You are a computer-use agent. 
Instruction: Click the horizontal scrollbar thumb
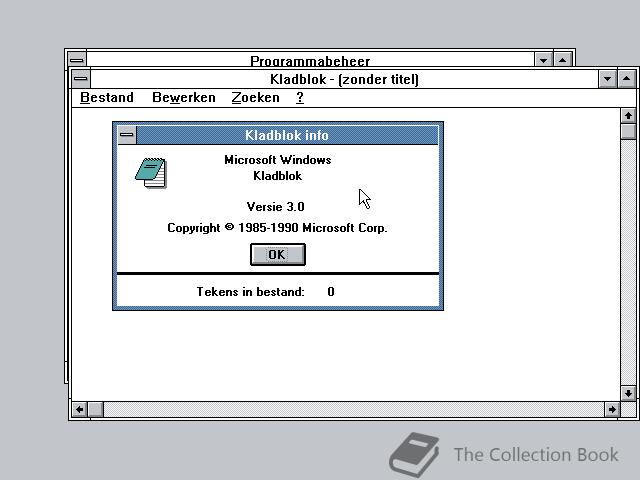click(96, 409)
